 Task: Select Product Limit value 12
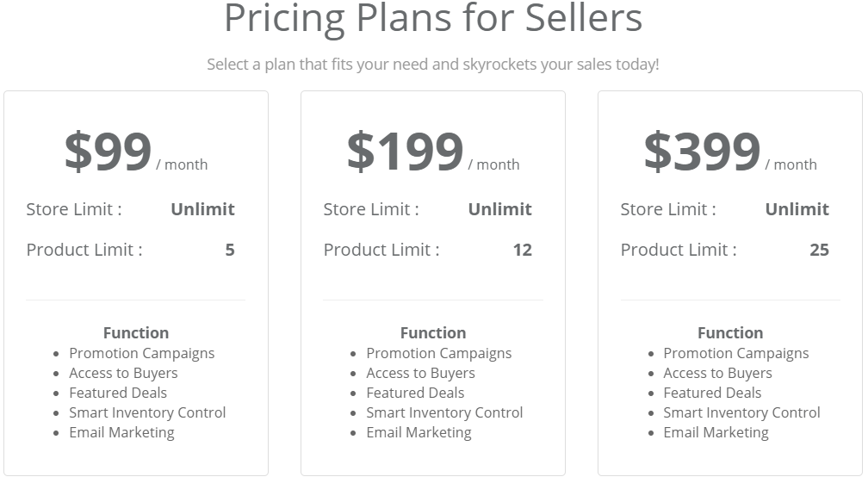(x=522, y=250)
